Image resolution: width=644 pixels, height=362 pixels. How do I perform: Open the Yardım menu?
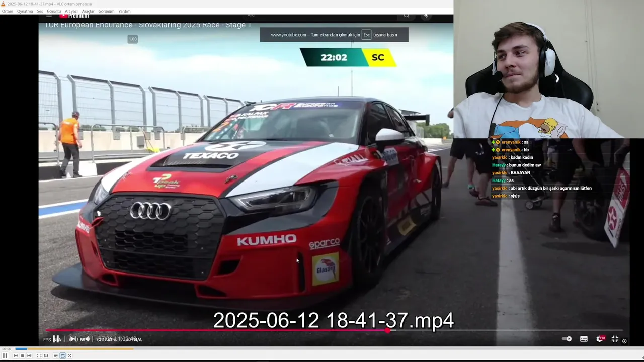124,11
